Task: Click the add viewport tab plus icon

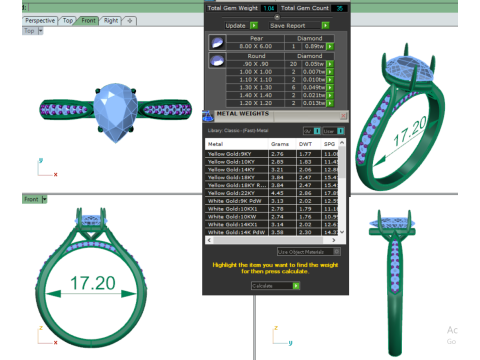Action: point(130,21)
